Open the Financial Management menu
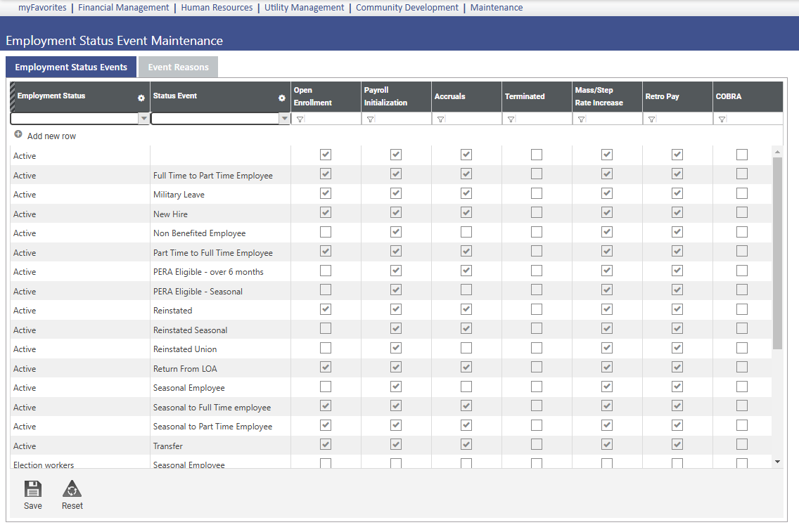The width and height of the screenshot is (799, 532). 123,8
